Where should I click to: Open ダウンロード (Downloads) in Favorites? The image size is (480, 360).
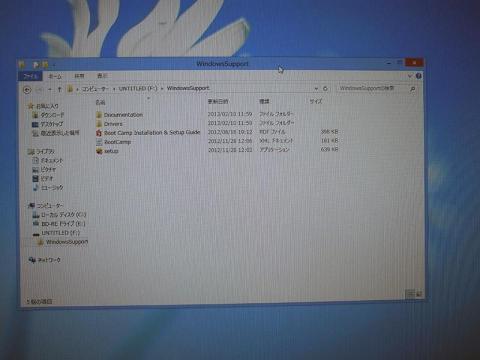click(52, 115)
